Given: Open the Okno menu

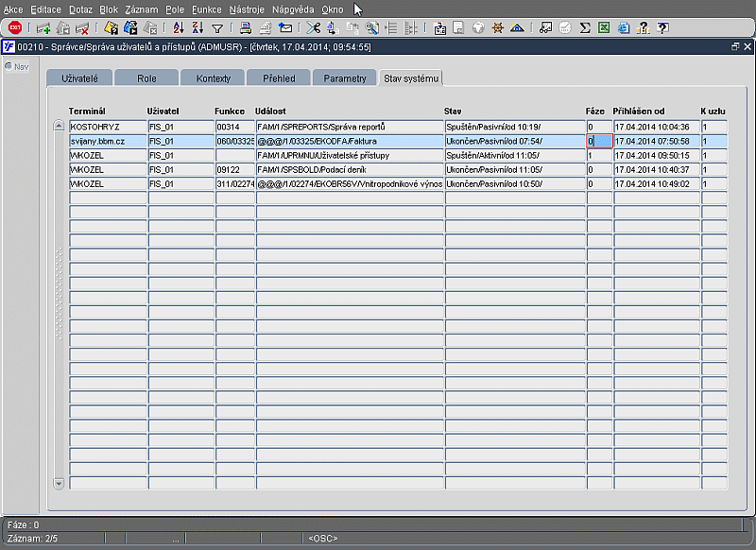Looking at the screenshot, I should pyautogui.click(x=333, y=9).
